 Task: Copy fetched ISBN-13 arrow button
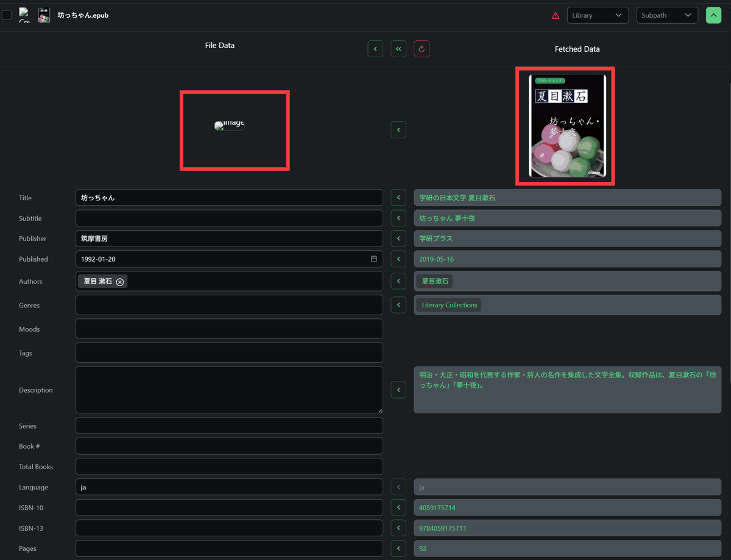(x=398, y=528)
